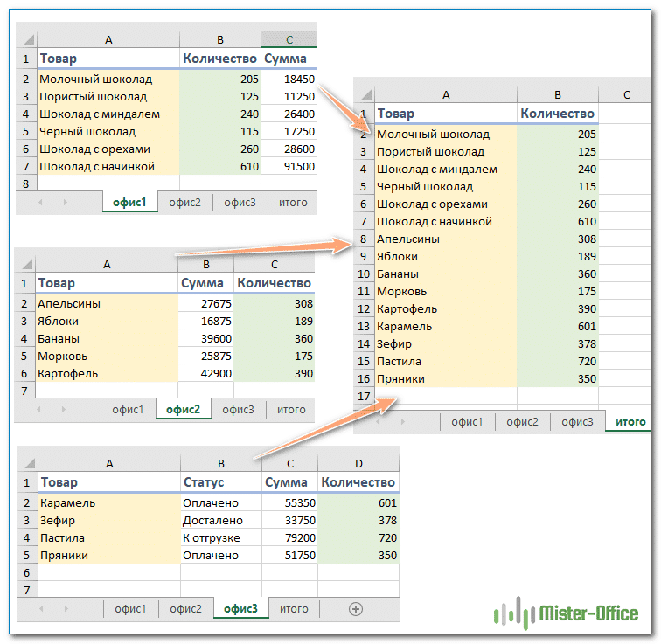Click Оплачено cell in the Пряники row

(x=221, y=556)
